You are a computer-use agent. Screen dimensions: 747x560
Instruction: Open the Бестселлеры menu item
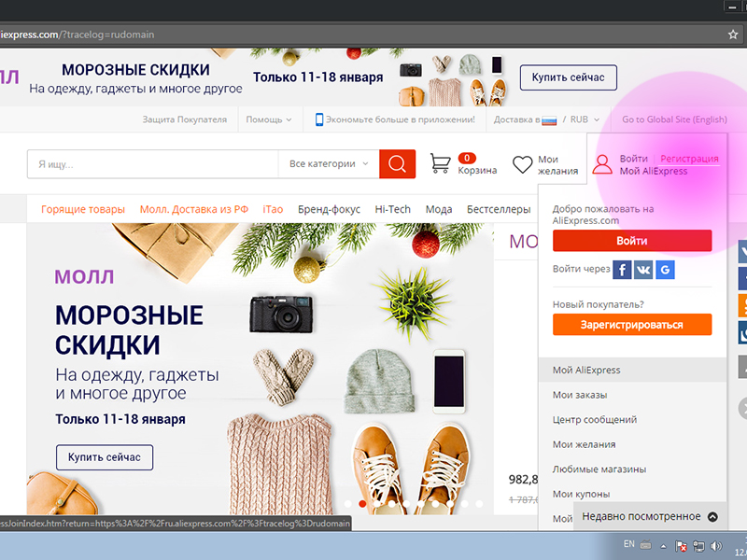499,209
